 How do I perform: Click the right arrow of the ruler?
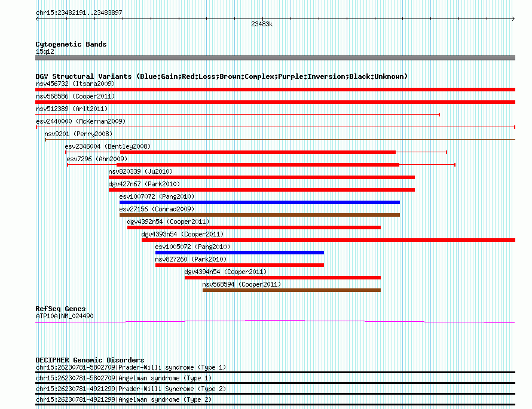pyautogui.click(x=513, y=19)
